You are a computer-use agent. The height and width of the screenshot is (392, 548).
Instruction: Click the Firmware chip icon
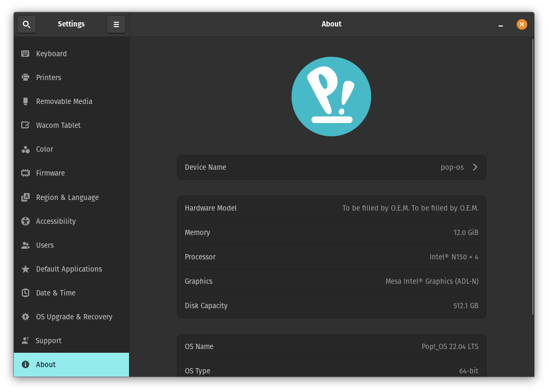click(x=25, y=173)
